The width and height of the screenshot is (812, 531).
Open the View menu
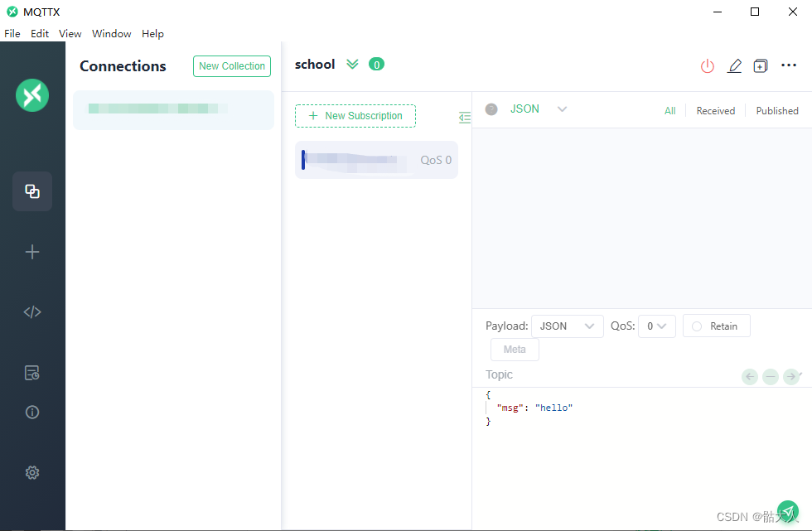tap(70, 34)
